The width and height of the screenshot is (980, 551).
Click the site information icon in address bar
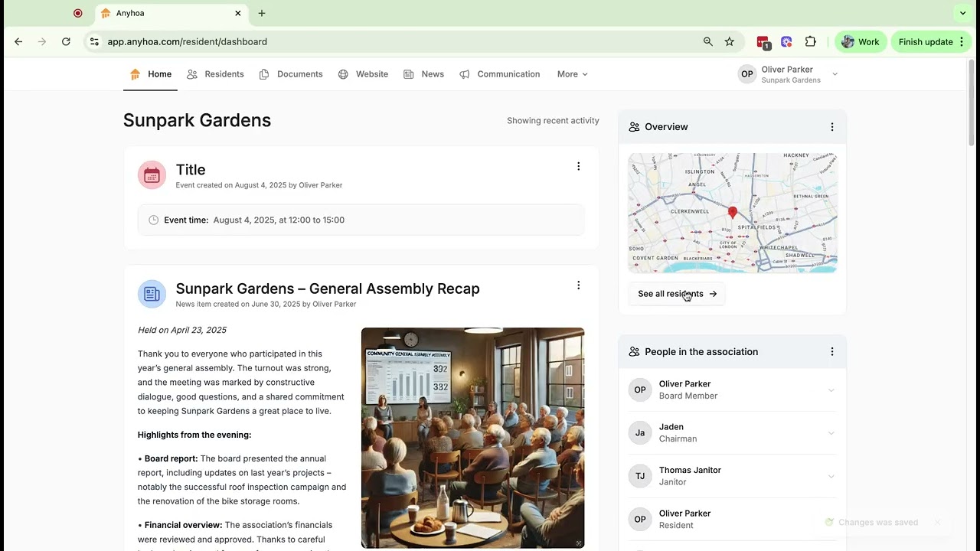point(94,42)
